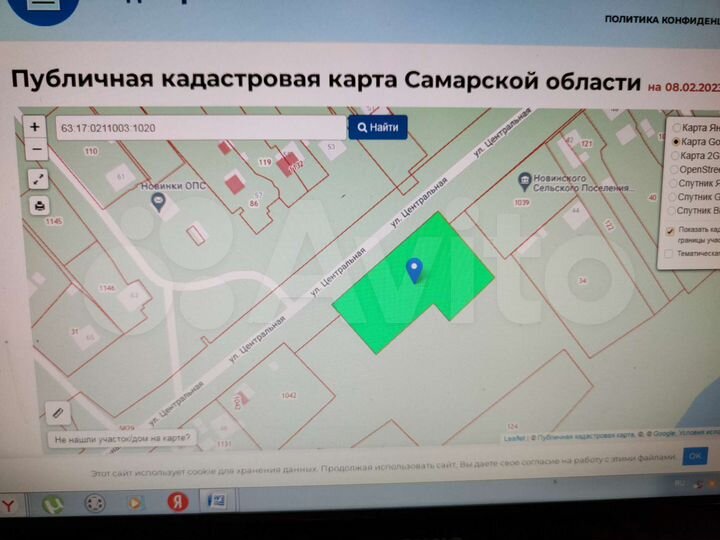Click the blue location pin marker
Image resolution: width=720 pixels, height=540 pixels.
point(415,269)
